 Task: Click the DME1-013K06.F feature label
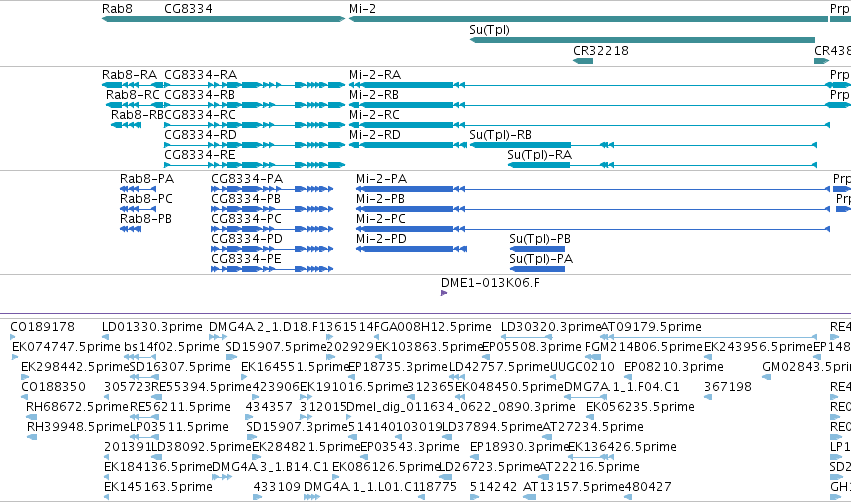click(x=490, y=283)
